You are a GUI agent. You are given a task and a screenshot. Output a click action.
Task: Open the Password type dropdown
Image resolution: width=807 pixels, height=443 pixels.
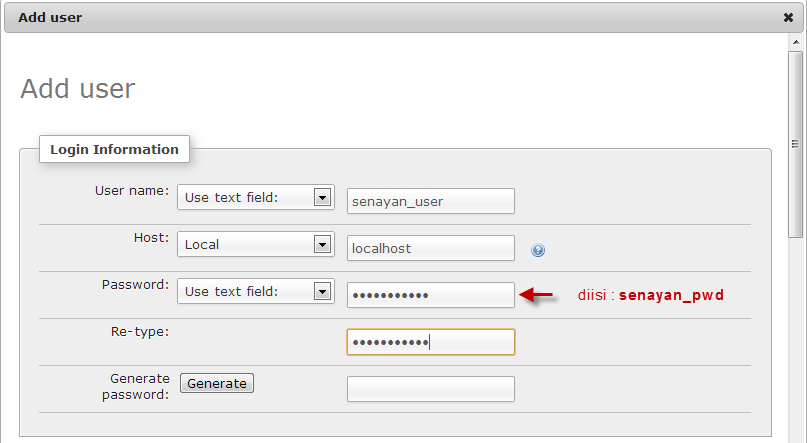256,291
